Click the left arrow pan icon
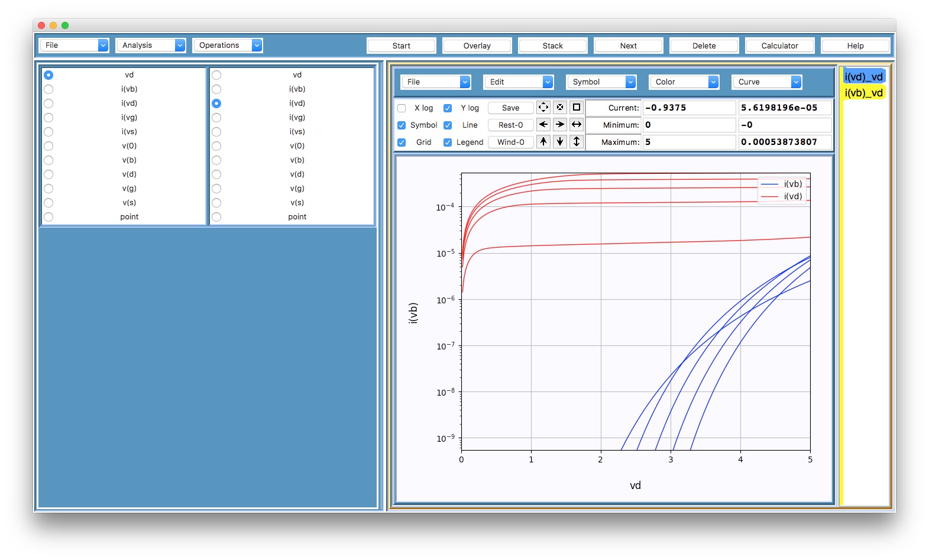Image resolution: width=929 pixels, height=560 pixels. (x=543, y=125)
